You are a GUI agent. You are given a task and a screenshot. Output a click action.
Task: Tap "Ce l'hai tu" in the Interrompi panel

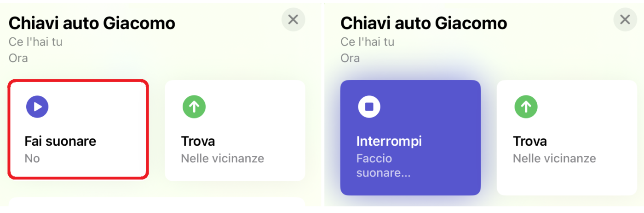click(368, 42)
